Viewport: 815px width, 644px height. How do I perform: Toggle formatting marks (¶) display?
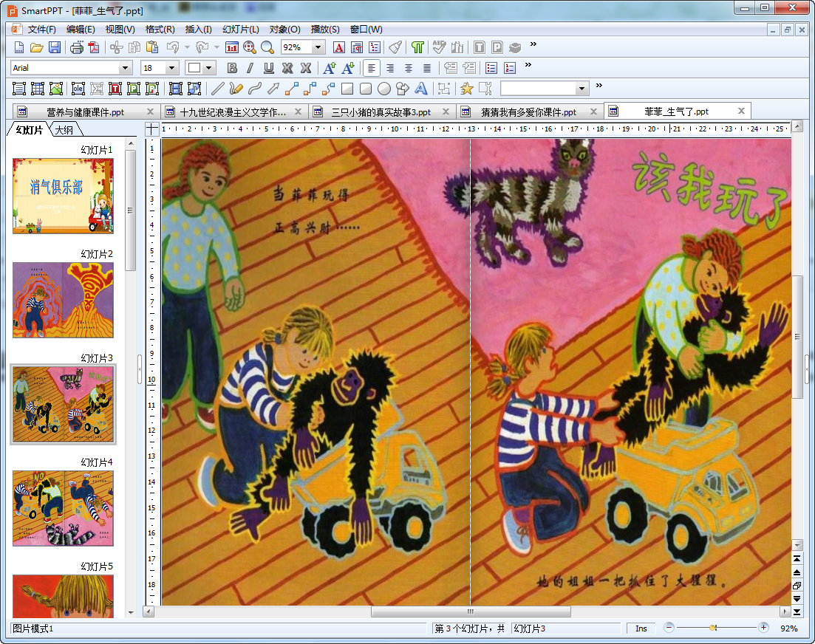pos(418,47)
